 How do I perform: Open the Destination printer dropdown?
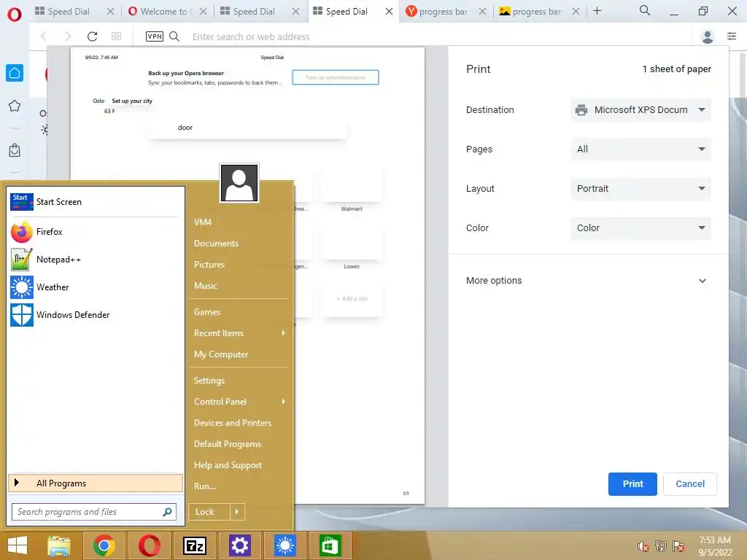tap(640, 110)
